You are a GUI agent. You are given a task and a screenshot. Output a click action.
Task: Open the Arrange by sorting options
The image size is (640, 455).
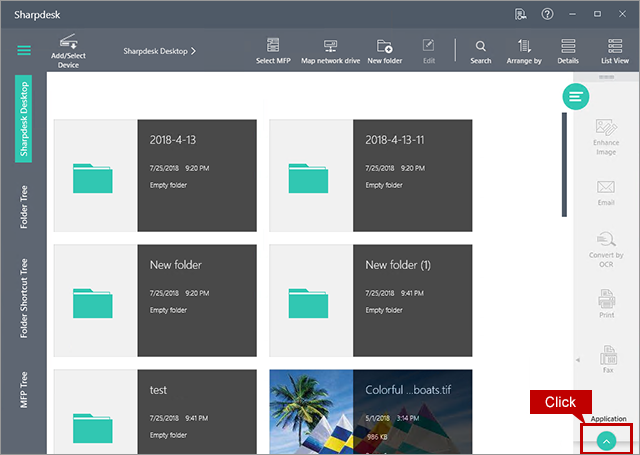click(524, 46)
